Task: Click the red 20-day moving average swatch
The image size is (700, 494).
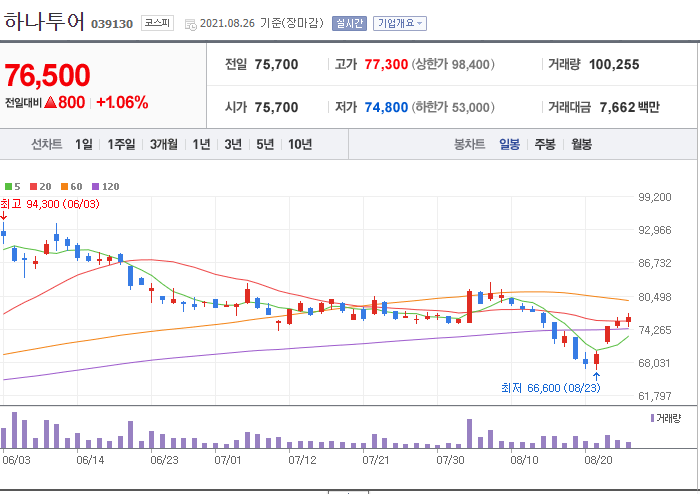Action: pos(33,187)
